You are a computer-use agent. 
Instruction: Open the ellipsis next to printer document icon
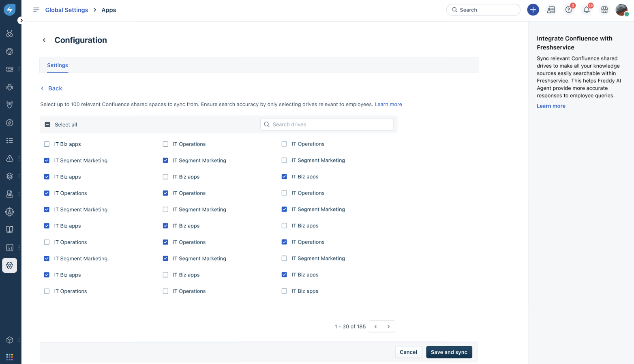coord(19,194)
